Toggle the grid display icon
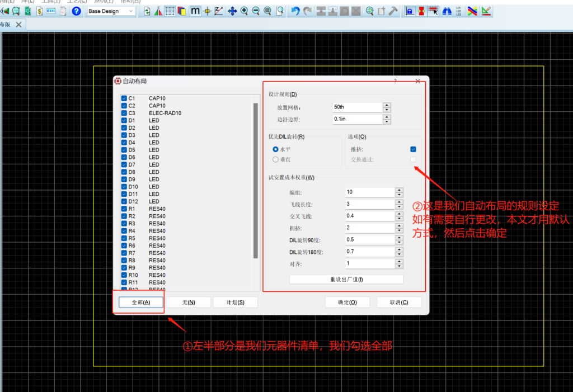573x392 pixels. tap(170, 11)
